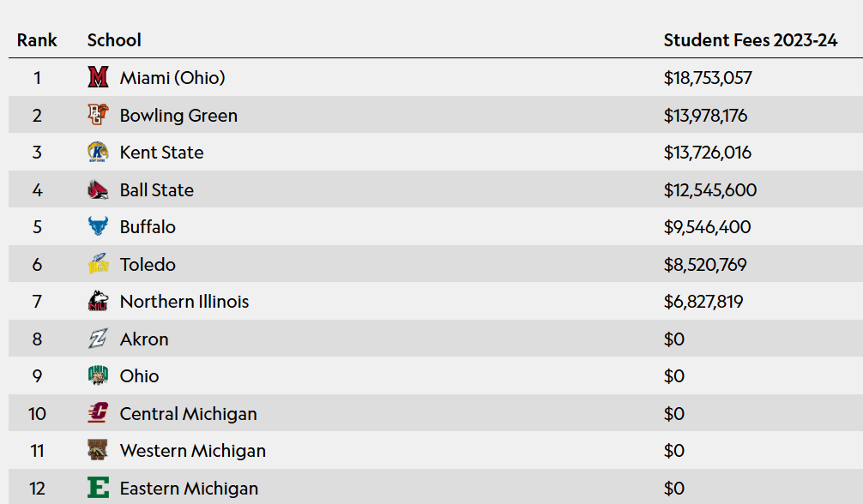Click the Miami (Ohio) red M logo
863x504 pixels.
tap(98, 77)
